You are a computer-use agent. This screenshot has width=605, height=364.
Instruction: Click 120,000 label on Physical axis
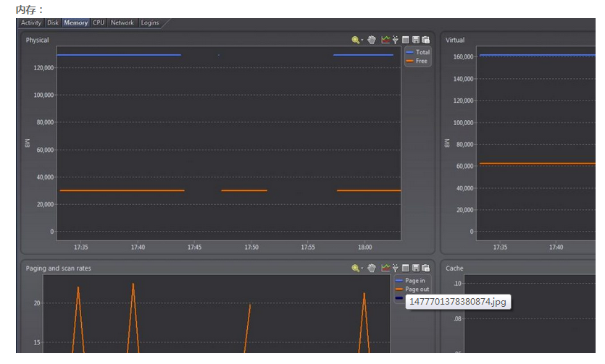tap(43, 68)
